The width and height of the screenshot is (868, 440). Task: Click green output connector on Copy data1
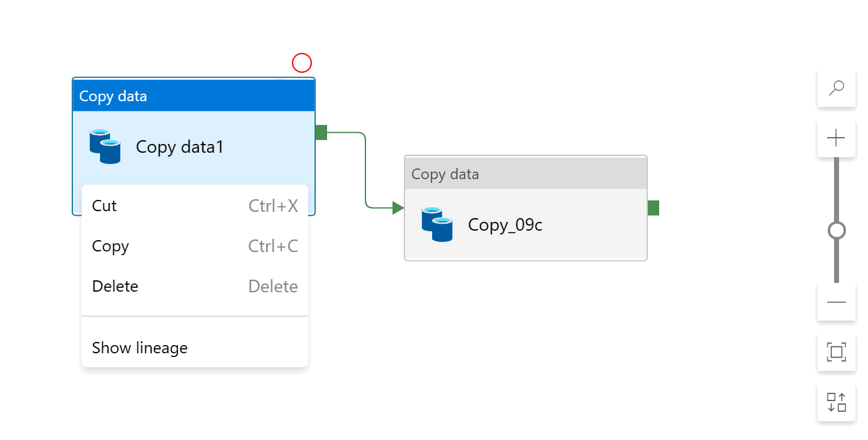click(x=321, y=133)
